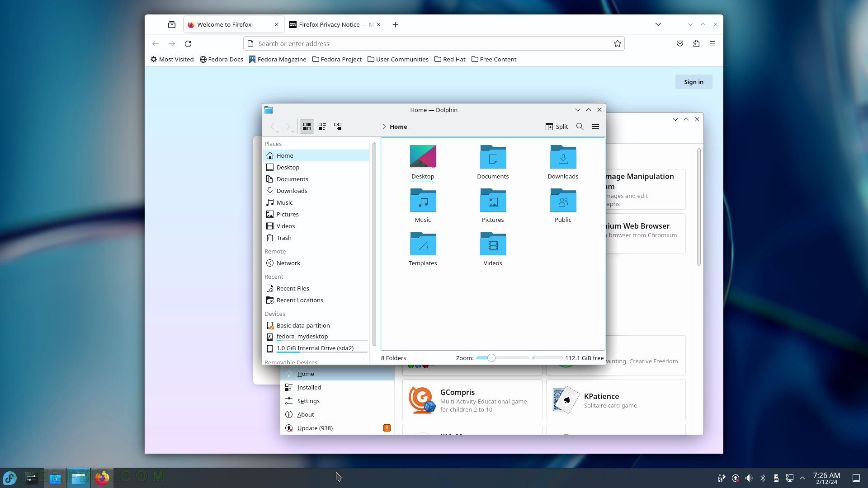The image size is (868, 488).
Task: Open Red Hat bookmarks folder
Action: click(x=450, y=59)
